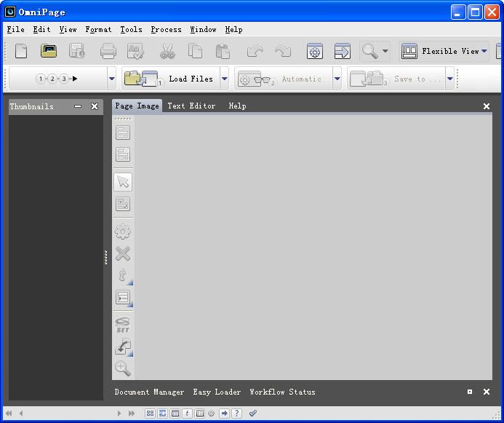Expand the 1-2-3 workflow dropdown arrow
The image size is (504, 423).
pos(111,79)
